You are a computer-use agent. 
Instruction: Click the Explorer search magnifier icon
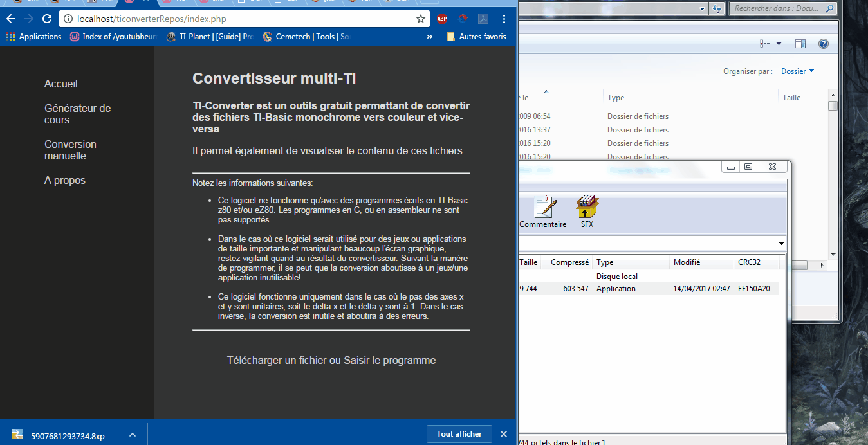pos(829,8)
